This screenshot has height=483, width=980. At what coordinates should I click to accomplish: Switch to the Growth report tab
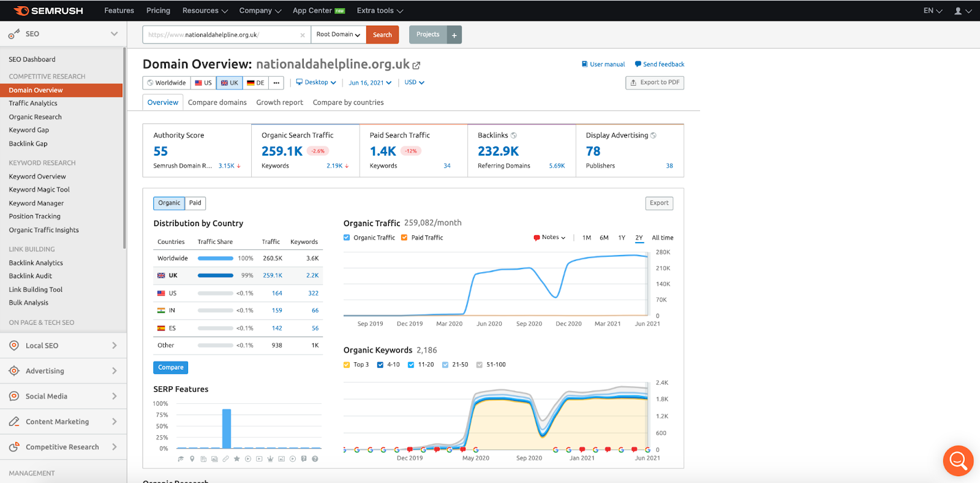[x=280, y=102]
